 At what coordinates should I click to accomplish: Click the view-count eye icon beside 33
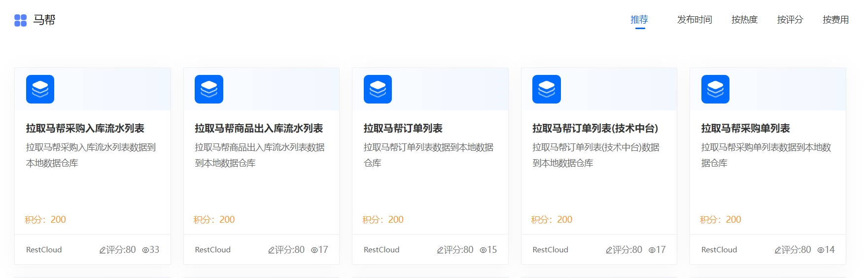click(145, 250)
